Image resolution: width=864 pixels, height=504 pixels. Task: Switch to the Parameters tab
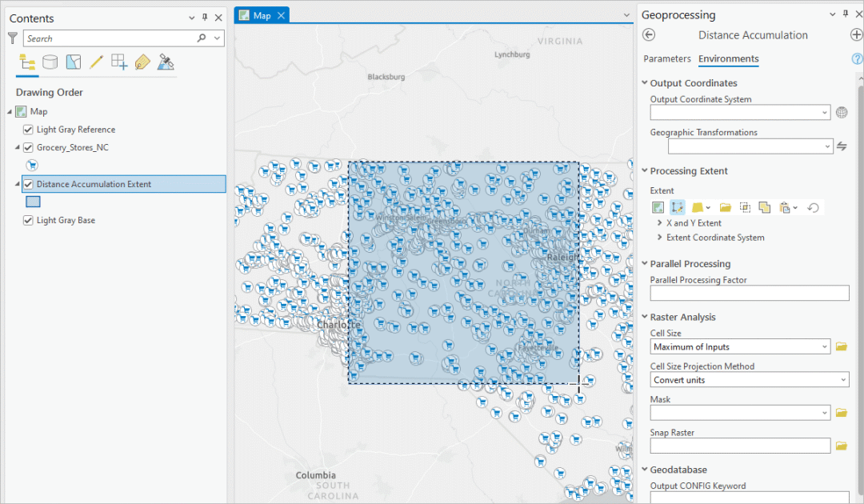[x=668, y=58]
